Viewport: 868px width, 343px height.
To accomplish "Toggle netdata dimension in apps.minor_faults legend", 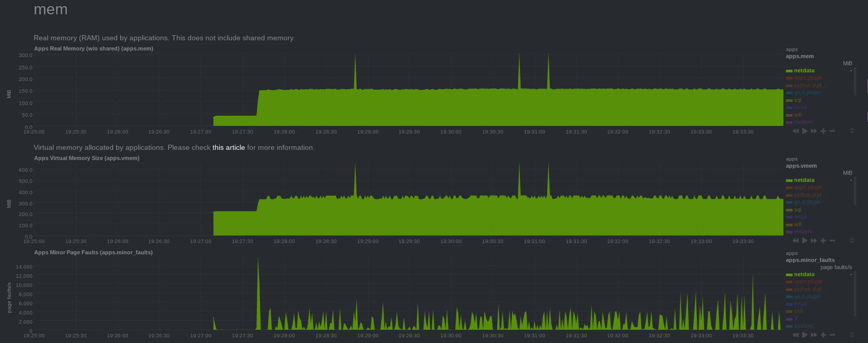I will [804, 274].
